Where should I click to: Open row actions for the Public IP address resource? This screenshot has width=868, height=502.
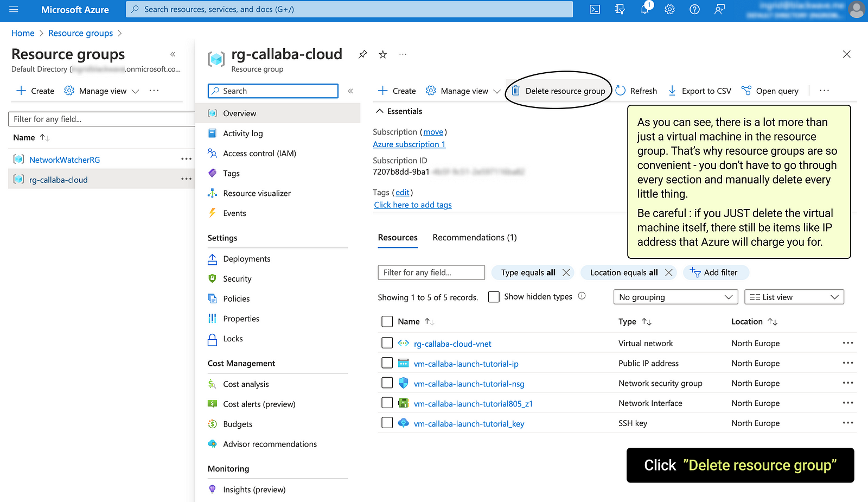tap(848, 363)
